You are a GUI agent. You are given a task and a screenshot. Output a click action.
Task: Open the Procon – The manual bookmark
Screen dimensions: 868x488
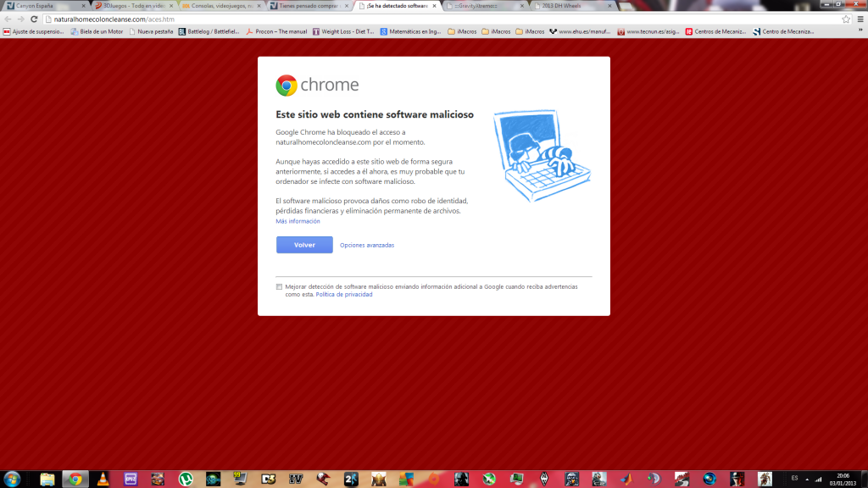tap(276, 31)
